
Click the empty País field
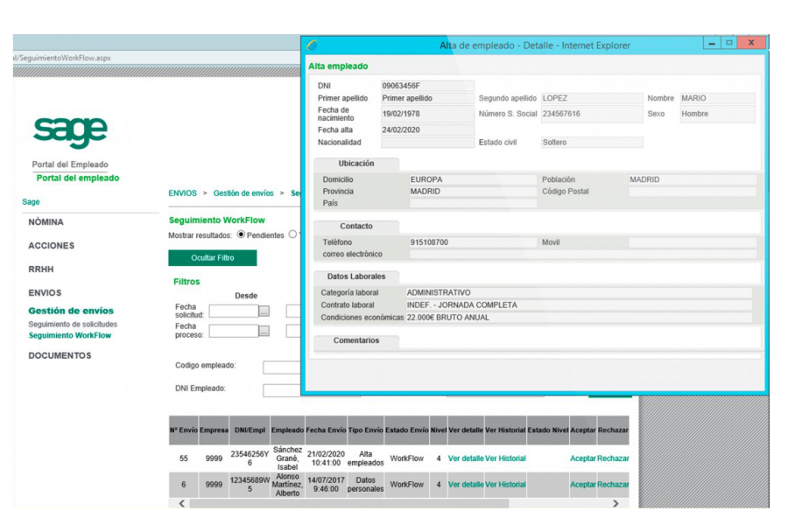click(473, 204)
